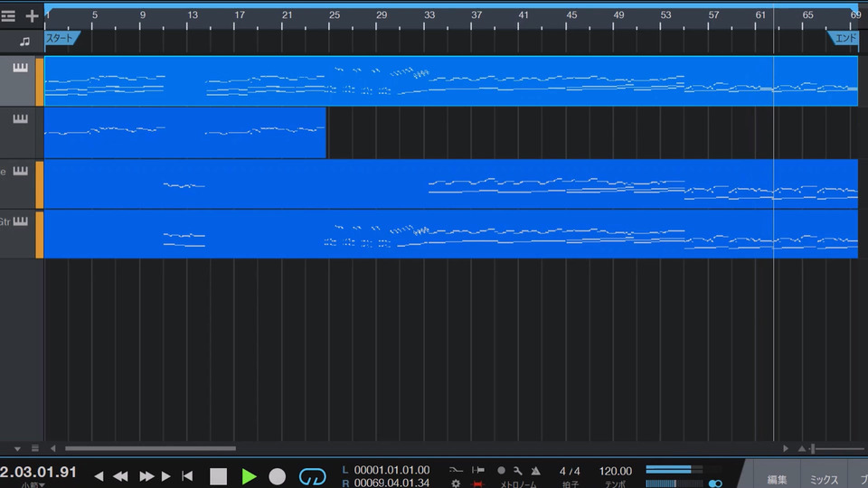Click the fast forward button

point(146,476)
